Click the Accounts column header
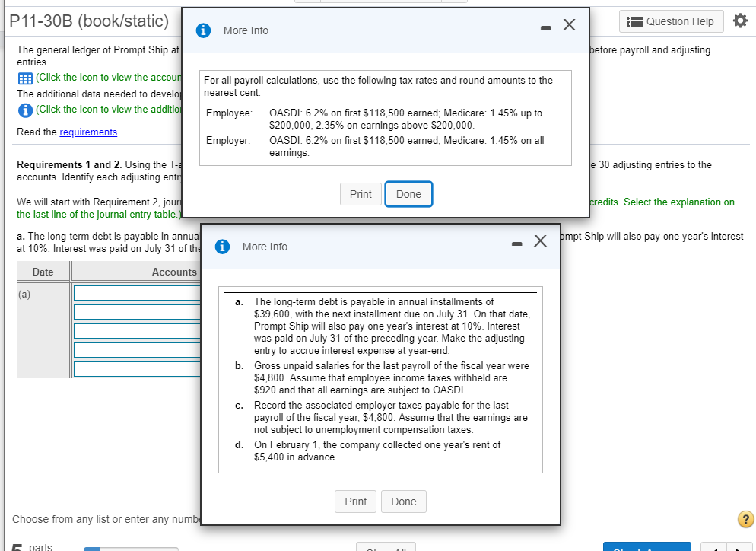This screenshot has width=756, height=551. (x=174, y=272)
